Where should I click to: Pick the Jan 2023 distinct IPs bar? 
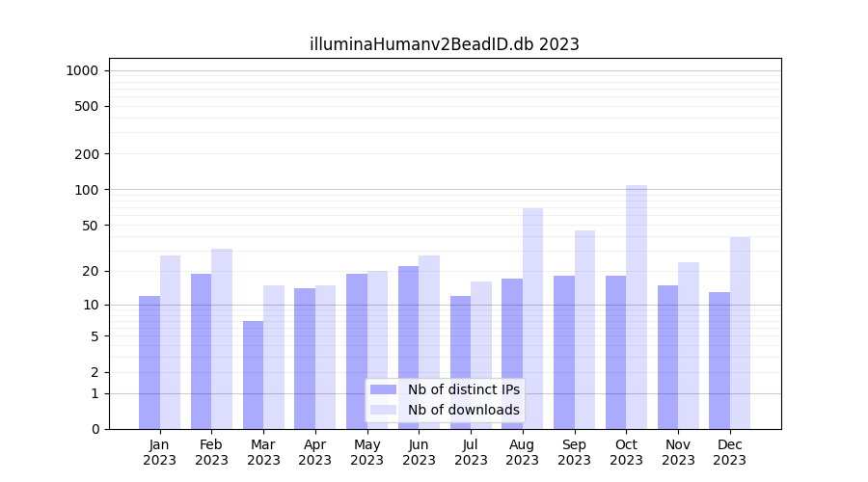[x=149, y=362]
